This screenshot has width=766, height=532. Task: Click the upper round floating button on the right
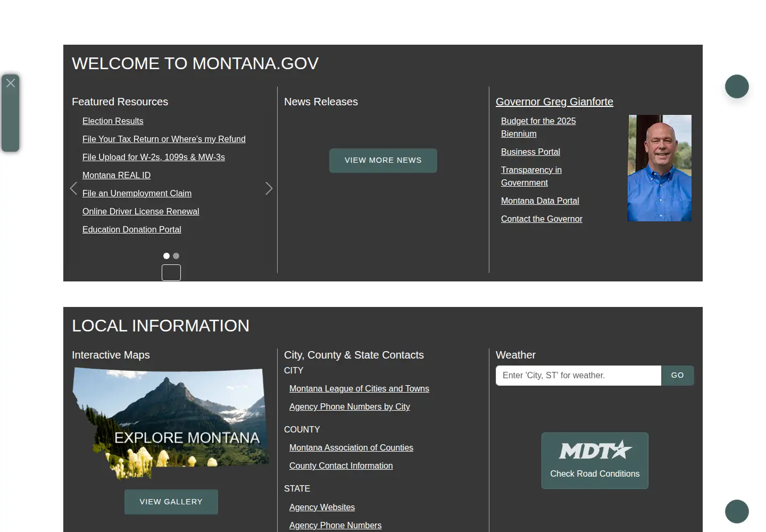[737, 86]
